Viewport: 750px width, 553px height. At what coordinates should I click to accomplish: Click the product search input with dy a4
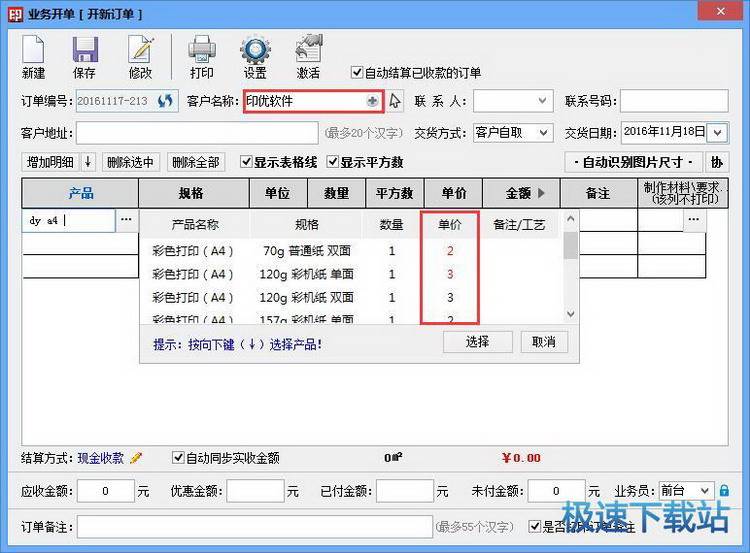click(x=68, y=220)
